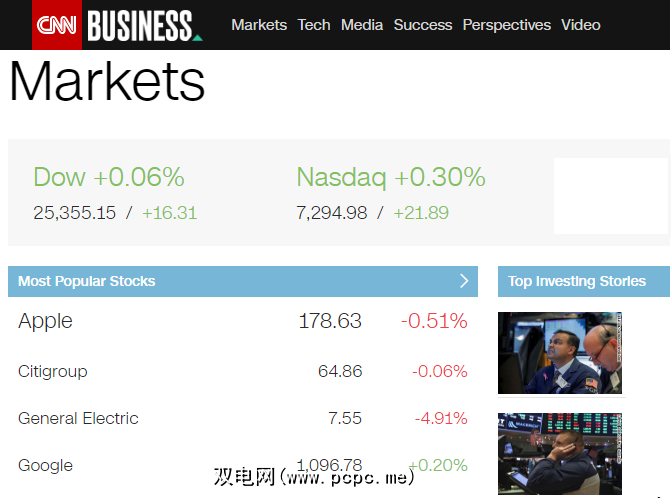Select the Success navigation item

(423, 25)
